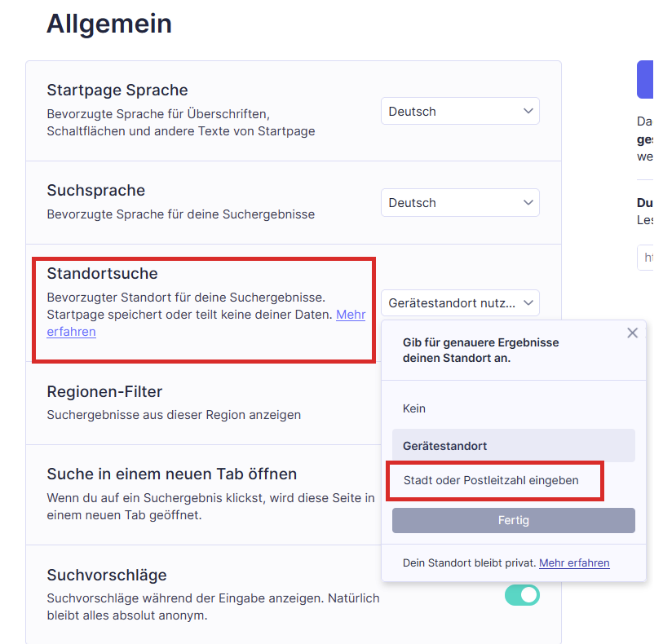Viewport: 663px width, 644px height.
Task: Select the Kein location option
Action: 414,408
